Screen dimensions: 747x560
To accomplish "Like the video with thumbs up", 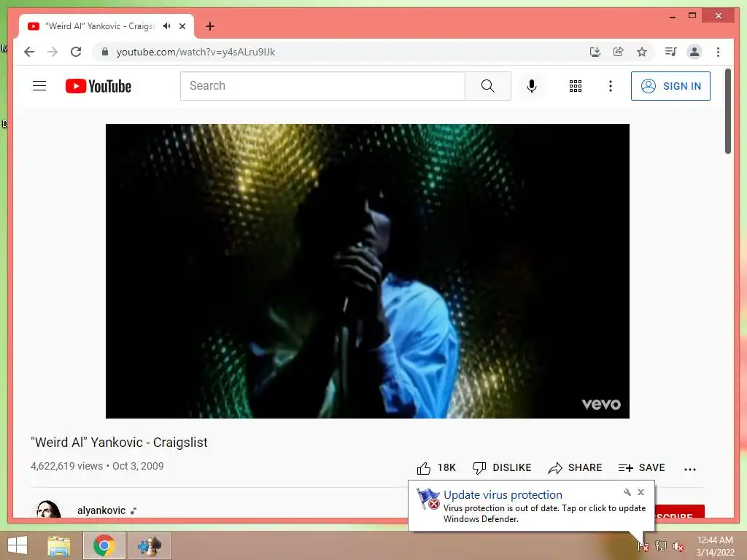I will click(436, 468).
